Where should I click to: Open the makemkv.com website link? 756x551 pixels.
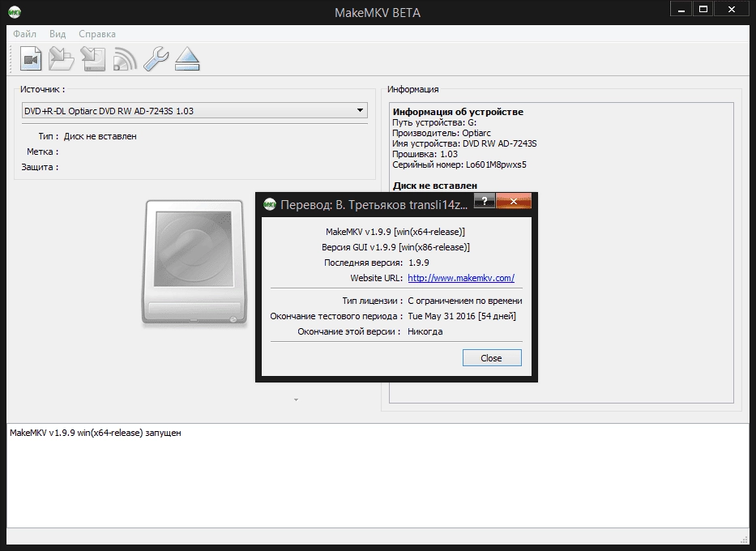click(461, 278)
